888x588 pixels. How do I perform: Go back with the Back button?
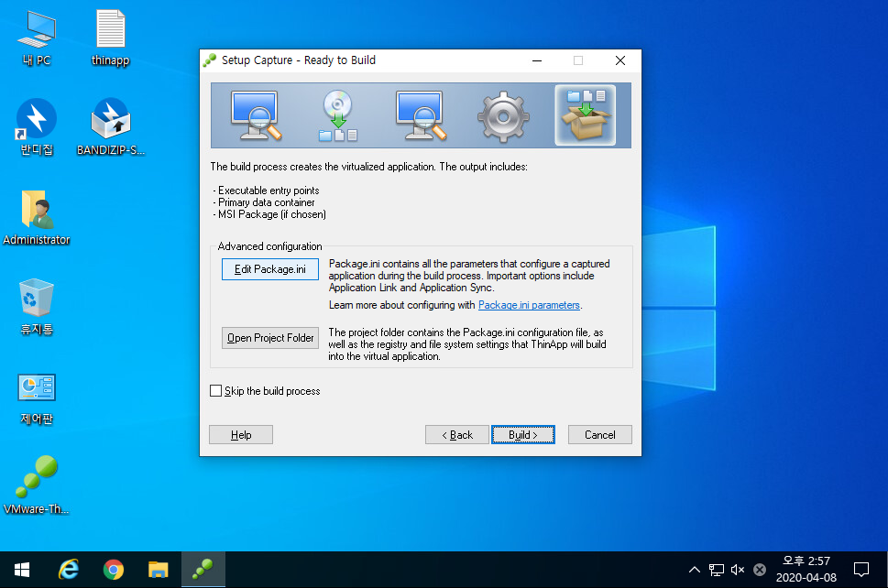(x=457, y=435)
